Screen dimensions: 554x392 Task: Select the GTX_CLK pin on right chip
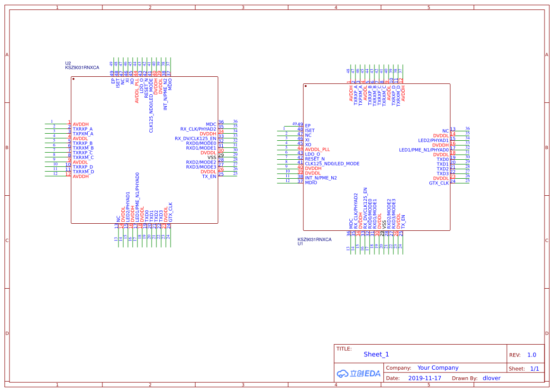[439, 183]
